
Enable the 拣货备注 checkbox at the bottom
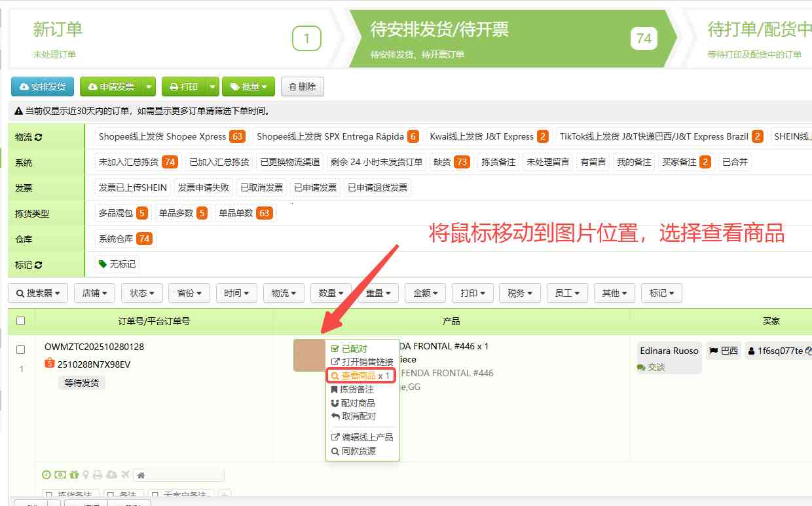coord(48,495)
